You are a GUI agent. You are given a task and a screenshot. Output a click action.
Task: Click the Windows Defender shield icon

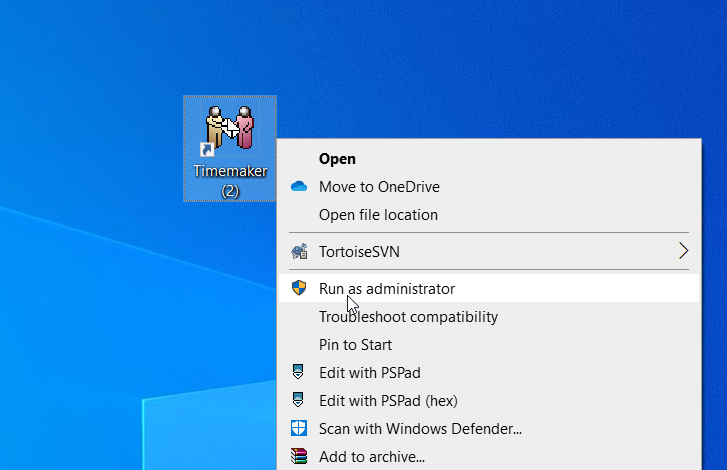click(299, 428)
